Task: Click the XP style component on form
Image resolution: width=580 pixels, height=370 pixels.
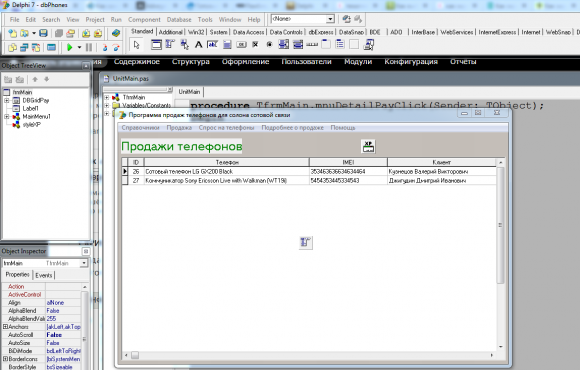Action: coord(368,147)
